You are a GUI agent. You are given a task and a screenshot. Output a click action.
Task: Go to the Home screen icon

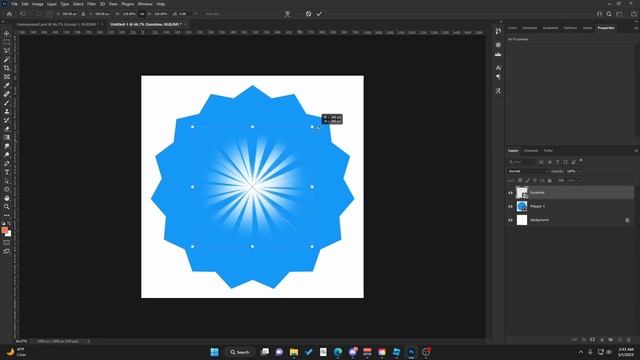pyautogui.click(x=9, y=14)
